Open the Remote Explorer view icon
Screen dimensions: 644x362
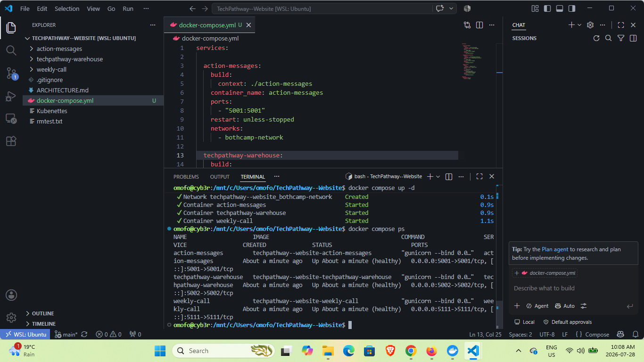click(11, 118)
